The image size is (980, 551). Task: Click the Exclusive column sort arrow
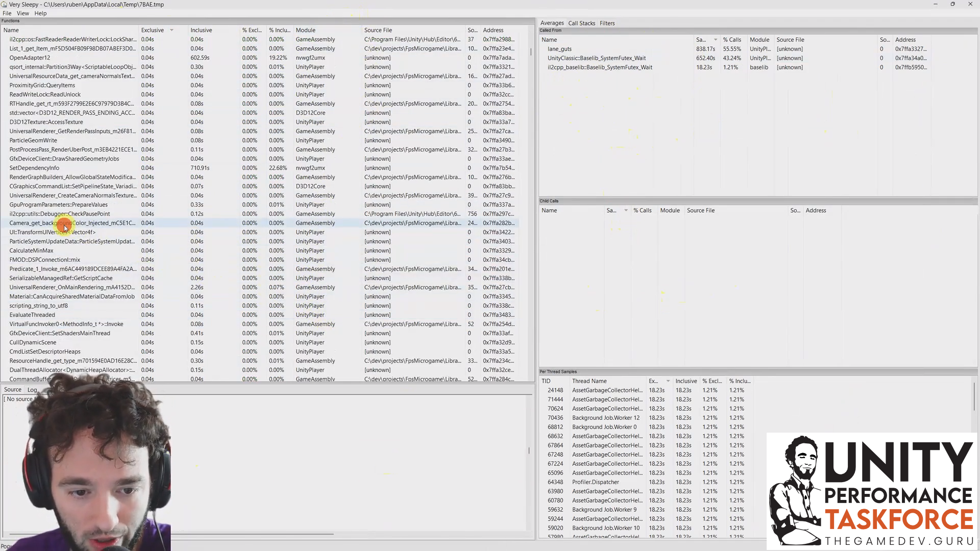[x=171, y=30]
